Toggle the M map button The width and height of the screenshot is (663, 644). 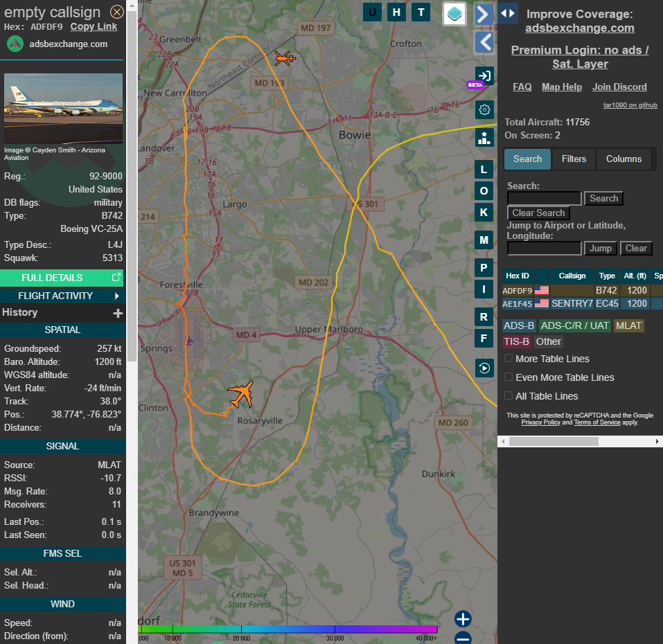pos(484,240)
